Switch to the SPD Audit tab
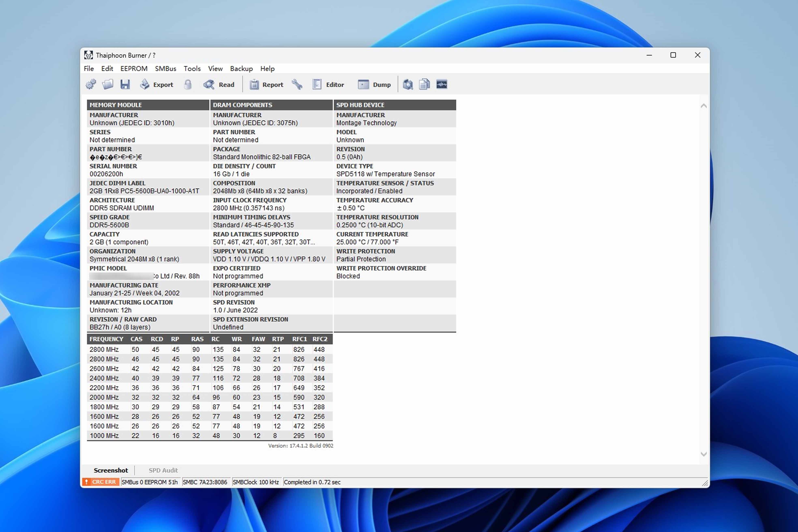 click(x=163, y=470)
